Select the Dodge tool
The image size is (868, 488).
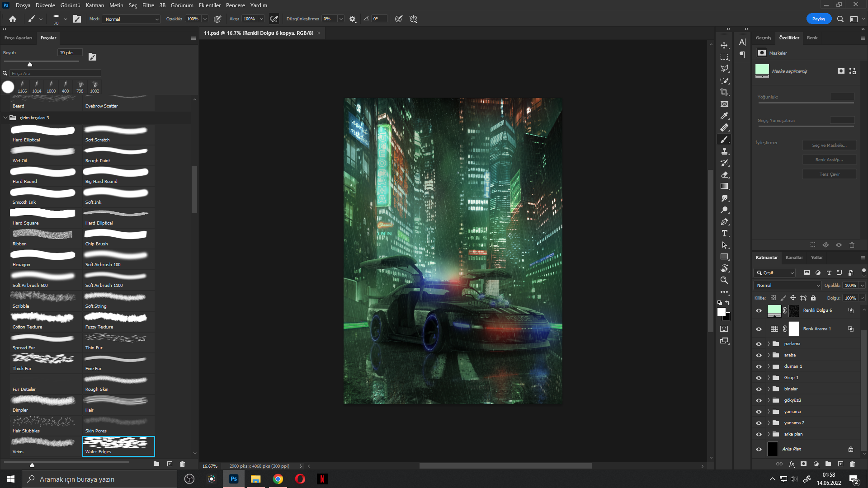(x=724, y=210)
